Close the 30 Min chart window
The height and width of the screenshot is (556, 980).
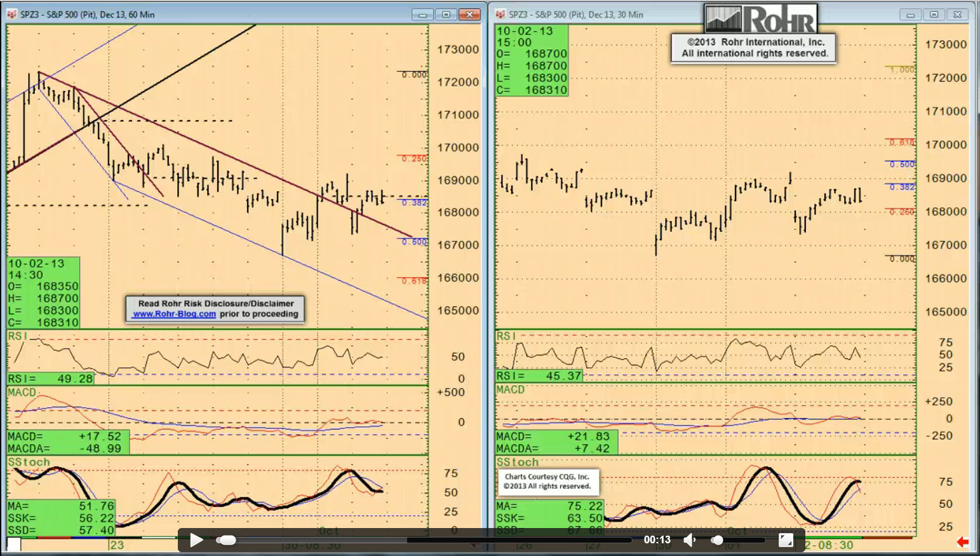(957, 15)
